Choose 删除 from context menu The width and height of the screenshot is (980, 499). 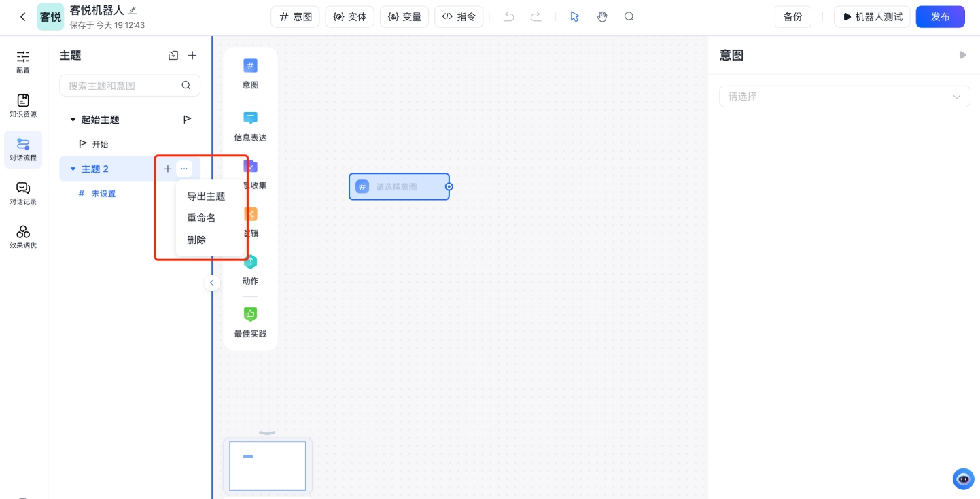[x=196, y=240]
